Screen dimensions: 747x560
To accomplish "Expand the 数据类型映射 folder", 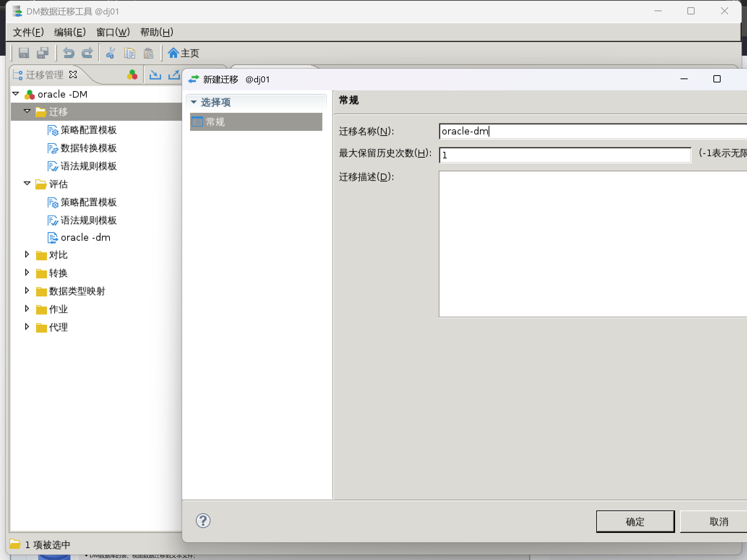I will (x=27, y=291).
